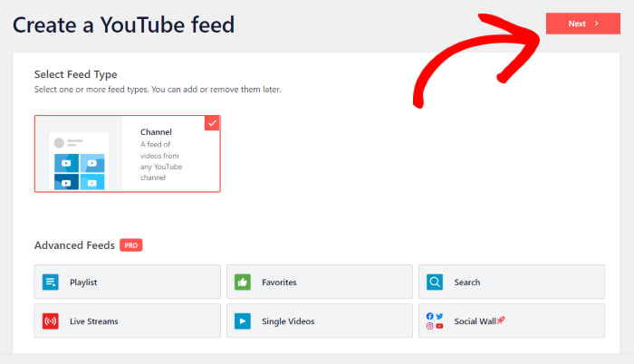This screenshot has height=364, width=634.
Task: Click the rocket icon beside Social Wall
Action: point(501,321)
